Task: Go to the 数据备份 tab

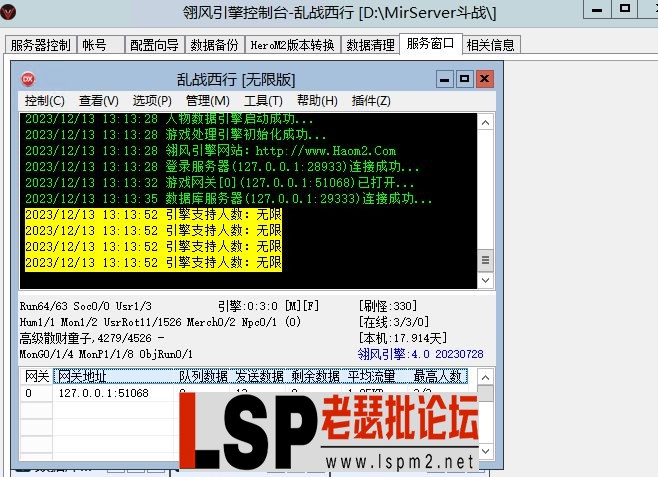Action: [214, 44]
